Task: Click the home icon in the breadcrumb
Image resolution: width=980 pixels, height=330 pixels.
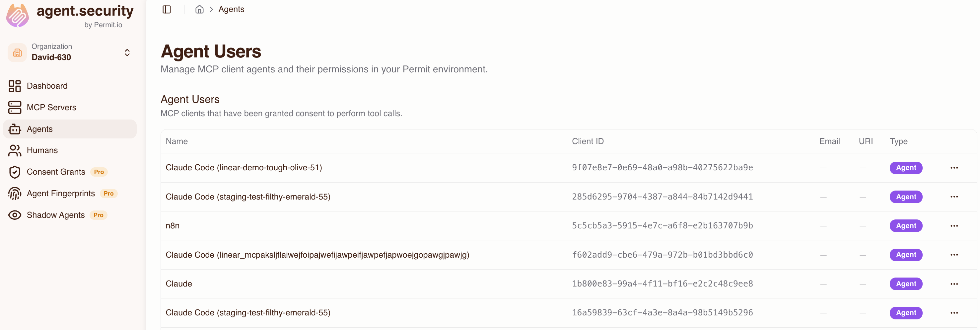Action: point(199,9)
